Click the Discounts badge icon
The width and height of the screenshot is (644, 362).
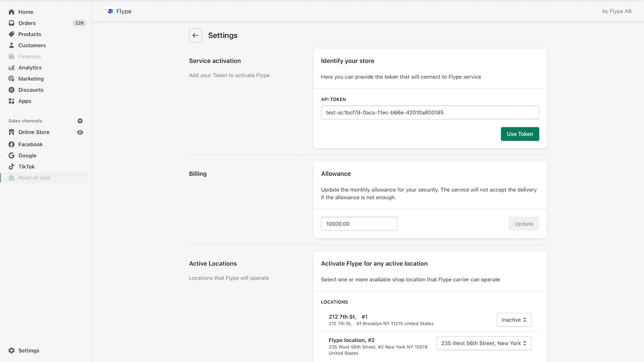pyautogui.click(x=12, y=90)
